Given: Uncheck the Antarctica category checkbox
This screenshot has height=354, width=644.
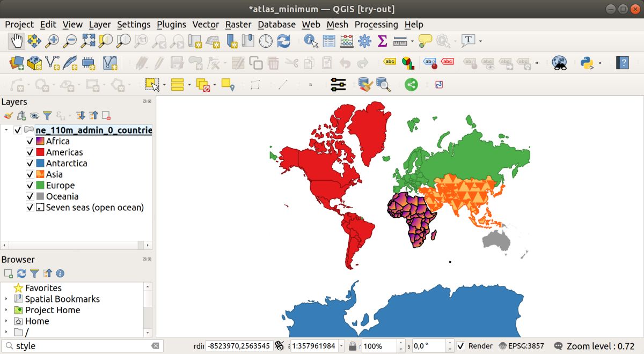Looking at the screenshot, I should click(x=30, y=164).
